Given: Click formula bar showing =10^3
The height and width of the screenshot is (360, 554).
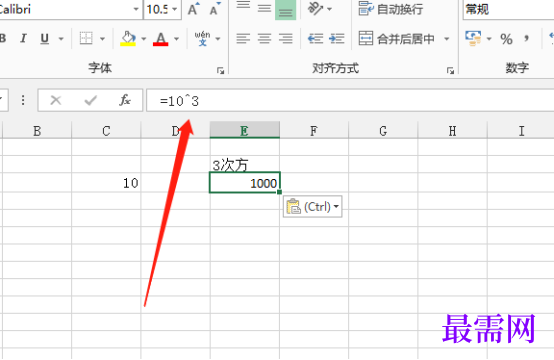Looking at the screenshot, I should [x=350, y=101].
